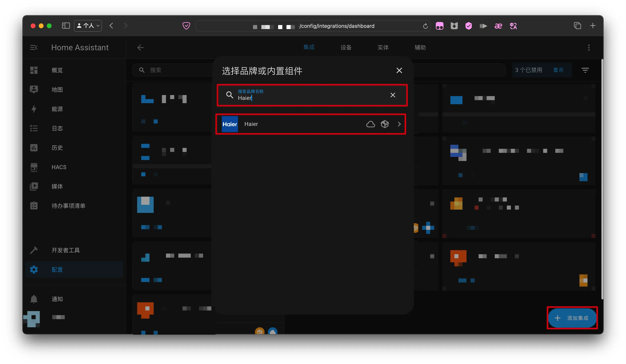The image size is (626, 364).
Task: Toggle the browser sidebar panel
Action: (66, 26)
